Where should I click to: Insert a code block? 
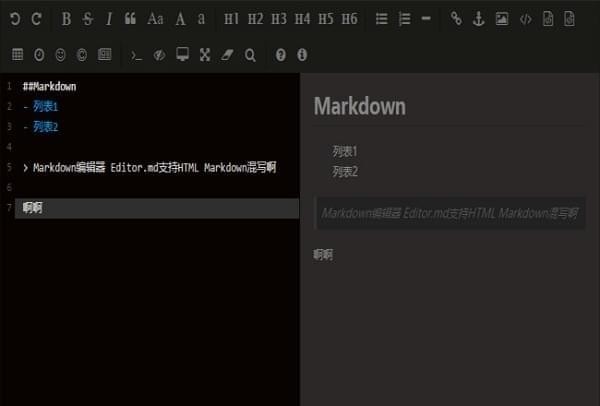click(x=570, y=19)
